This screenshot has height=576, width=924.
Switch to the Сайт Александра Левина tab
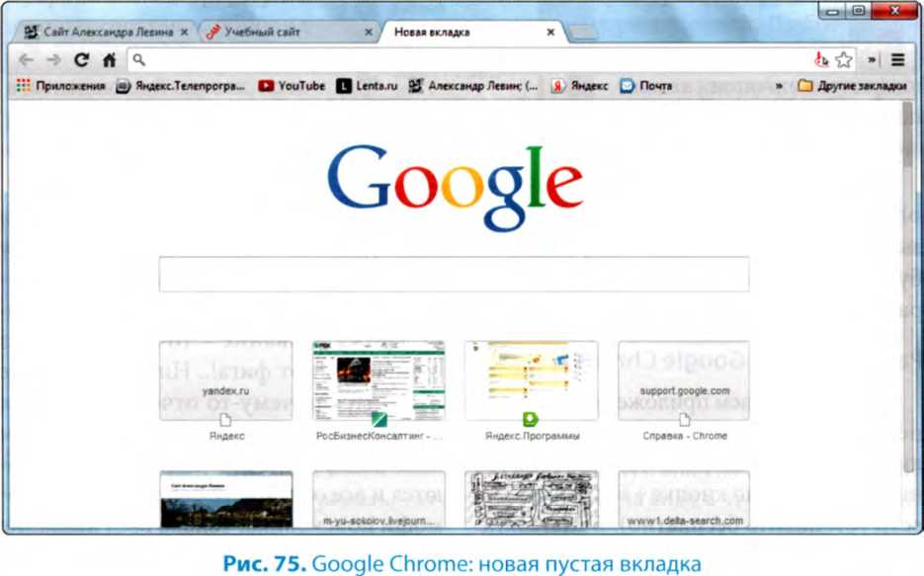click(99, 33)
